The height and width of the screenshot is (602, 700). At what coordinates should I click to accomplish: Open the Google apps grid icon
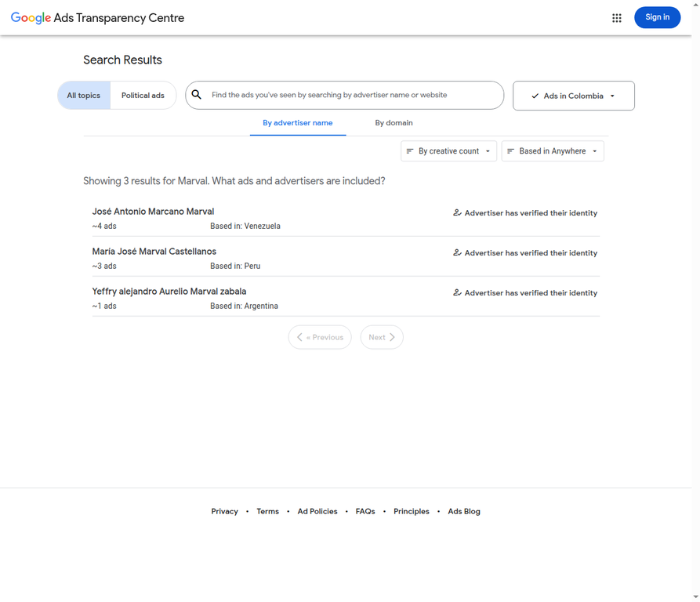tap(617, 18)
